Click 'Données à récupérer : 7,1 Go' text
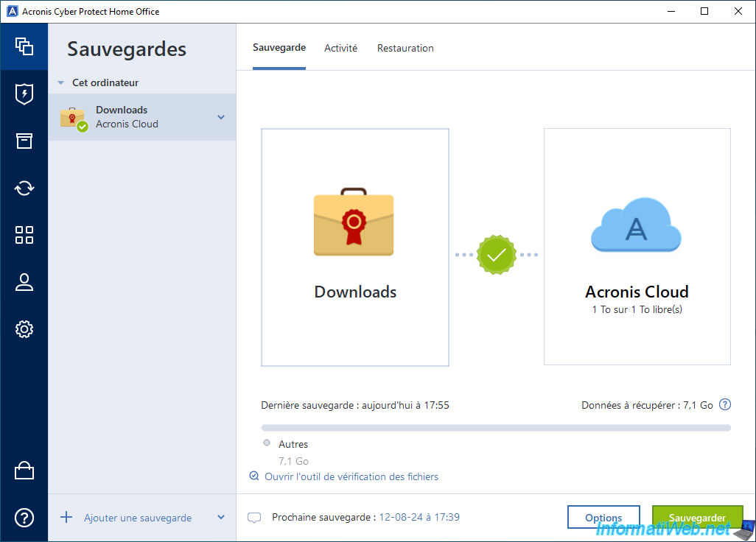This screenshot has height=542, width=756. 647,405
